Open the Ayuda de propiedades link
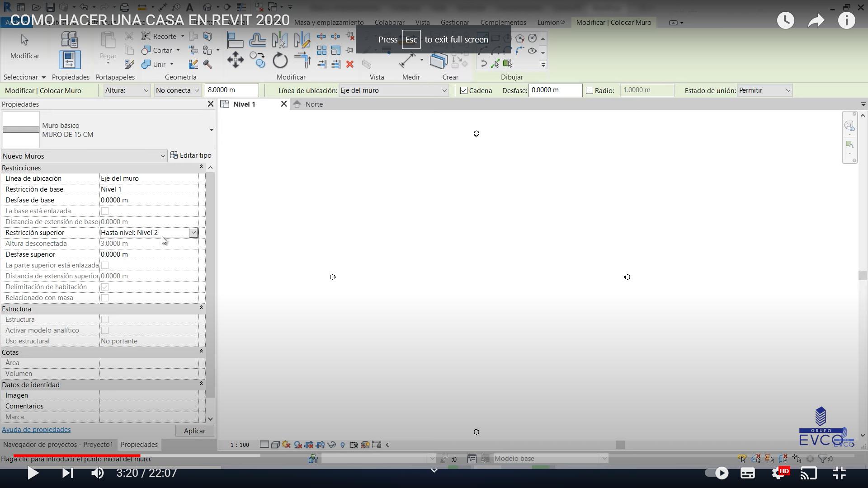Screen dimensions: 868x488 click(x=36, y=430)
